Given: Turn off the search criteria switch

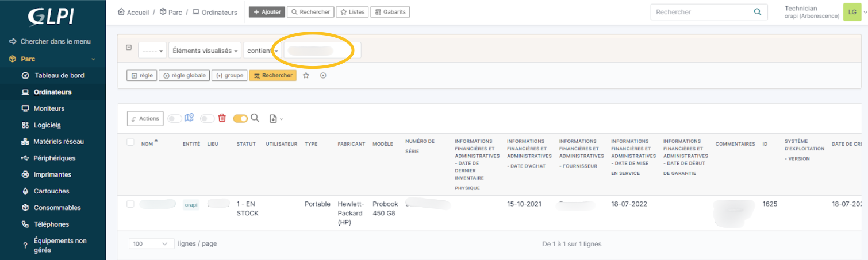Looking at the screenshot, I should point(240,119).
